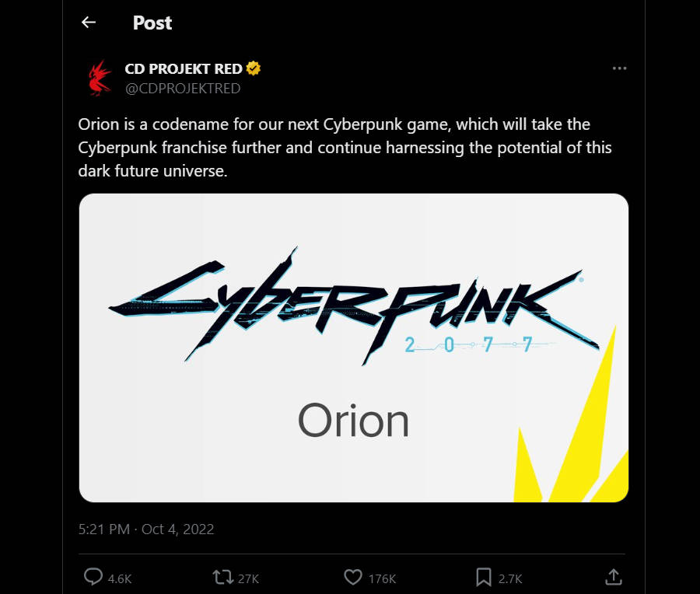Image resolution: width=700 pixels, height=594 pixels.
Task: Click the Cyberpunk 2077 logo in the image
Action: [x=354, y=299]
